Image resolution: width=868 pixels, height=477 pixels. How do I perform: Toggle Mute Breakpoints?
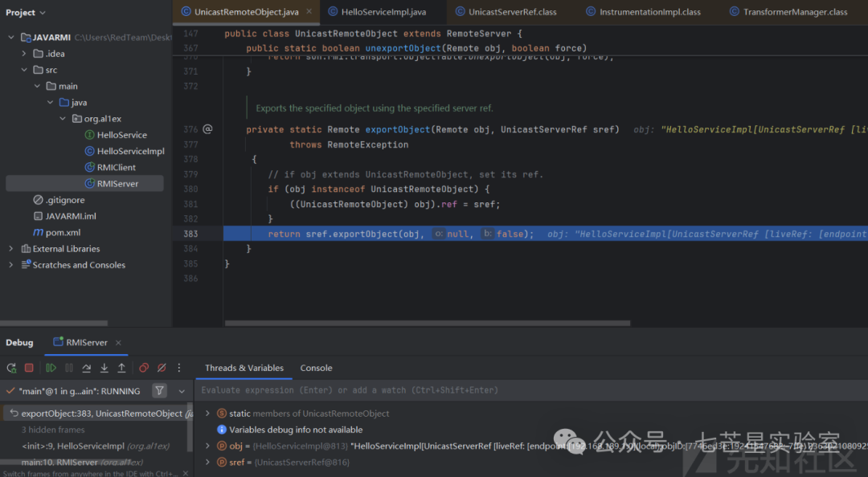[x=162, y=368]
